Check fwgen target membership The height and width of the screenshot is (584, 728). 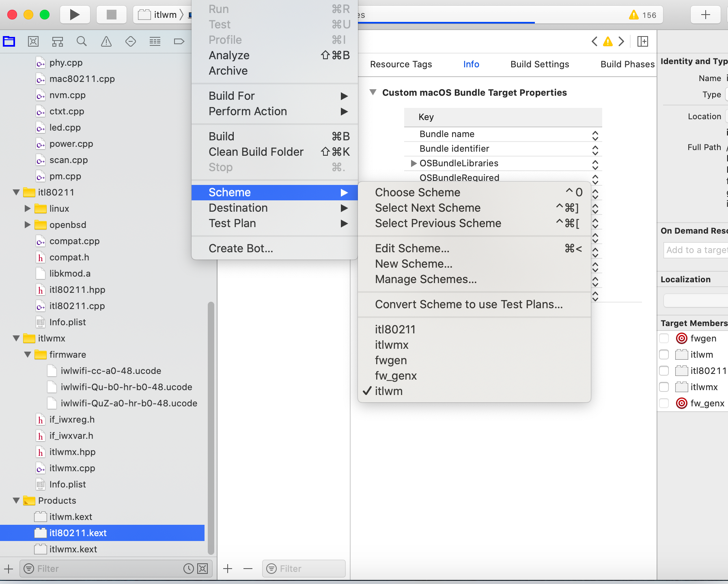664,338
